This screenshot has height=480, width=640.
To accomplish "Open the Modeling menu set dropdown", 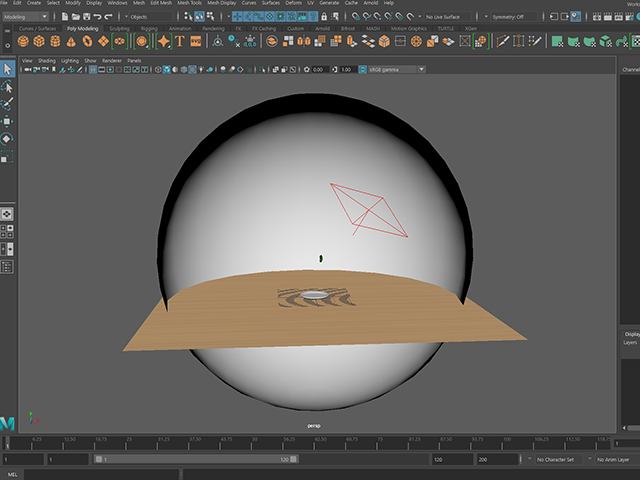I will (x=25, y=17).
